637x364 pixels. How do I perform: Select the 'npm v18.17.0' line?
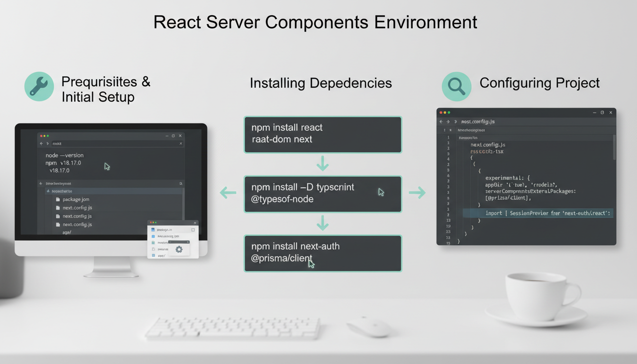coord(63,163)
